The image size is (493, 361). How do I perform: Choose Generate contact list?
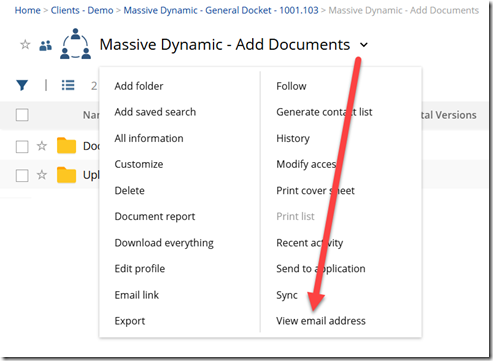324,112
